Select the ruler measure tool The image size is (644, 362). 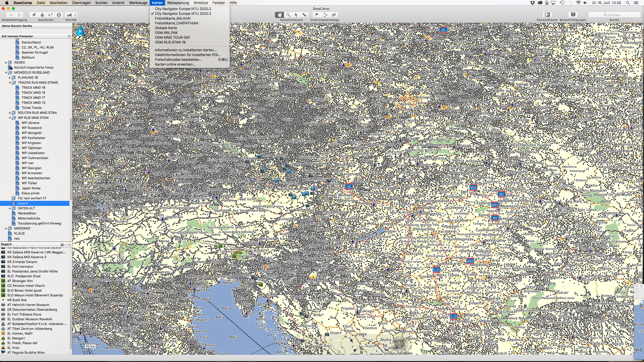click(304, 15)
